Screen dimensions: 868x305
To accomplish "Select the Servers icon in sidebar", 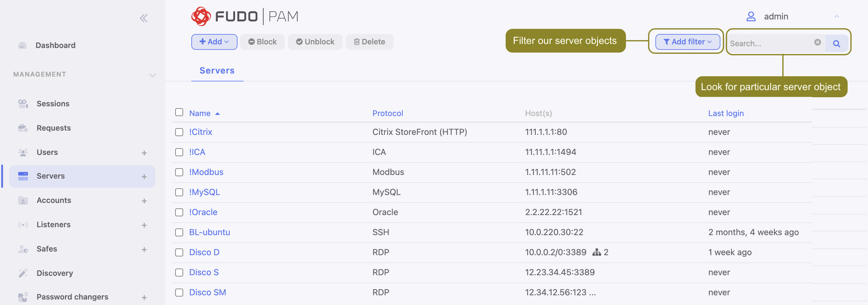I will coord(23,176).
